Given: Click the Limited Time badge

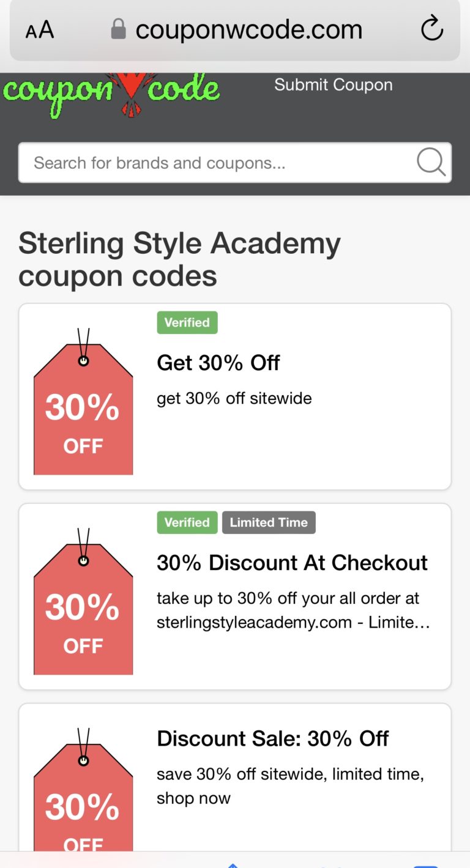Looking at the screenshot, I should tap(269, 522).
